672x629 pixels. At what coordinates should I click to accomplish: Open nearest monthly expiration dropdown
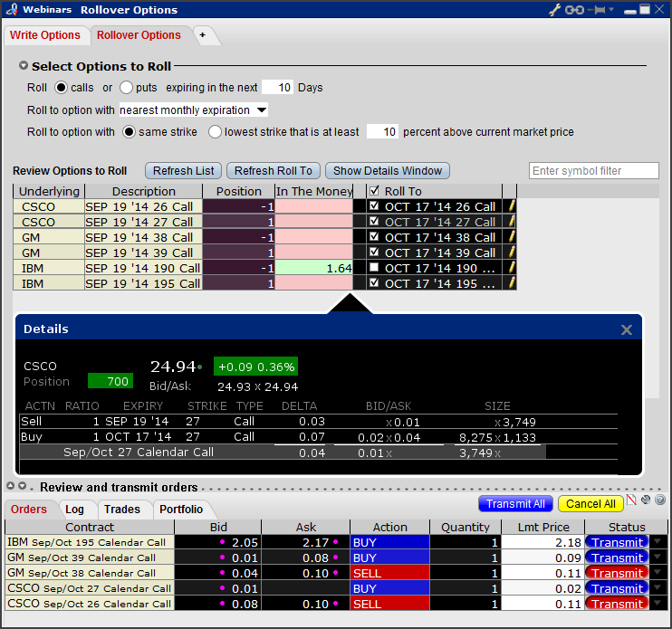[x=194, y=110]
